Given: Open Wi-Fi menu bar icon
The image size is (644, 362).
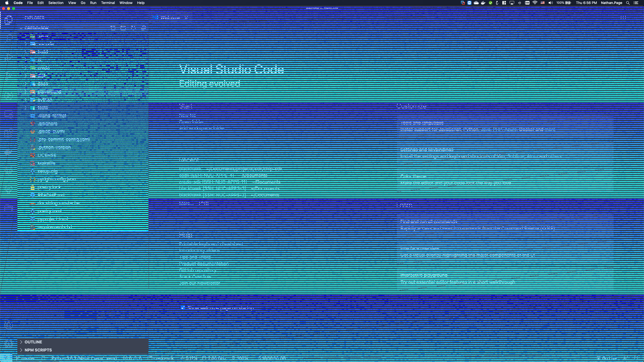Looking at the screenshot, I should coord(535,3).
